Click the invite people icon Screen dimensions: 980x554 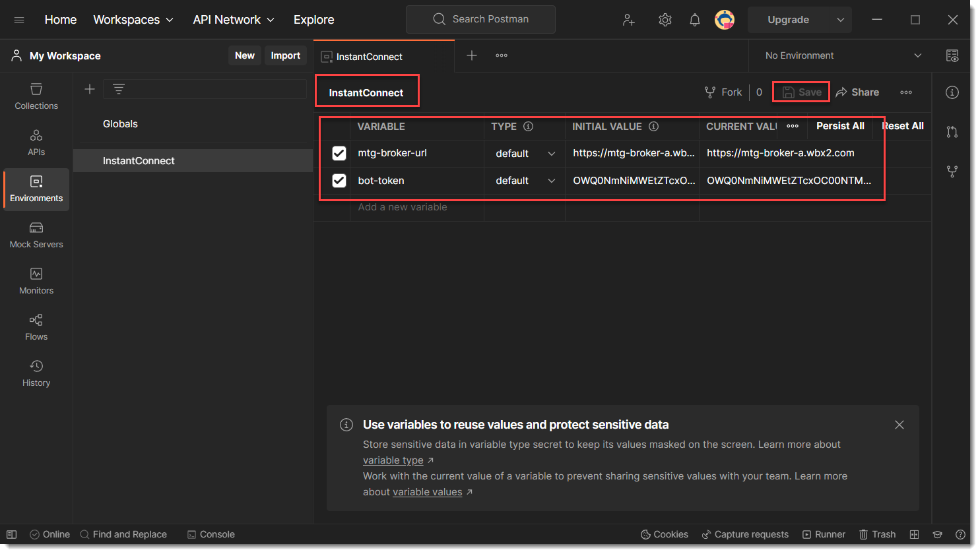click(629, 20)
